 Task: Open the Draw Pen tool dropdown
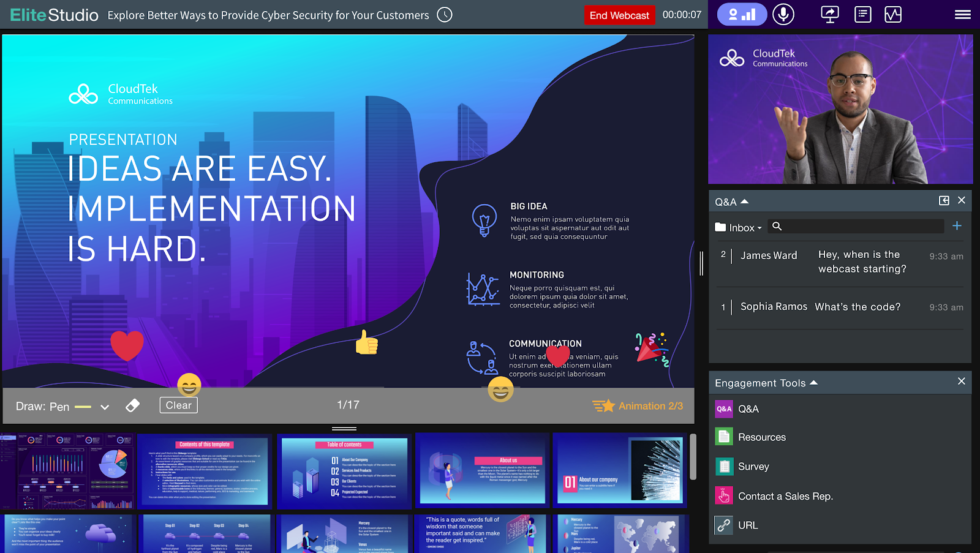[105, 407]
